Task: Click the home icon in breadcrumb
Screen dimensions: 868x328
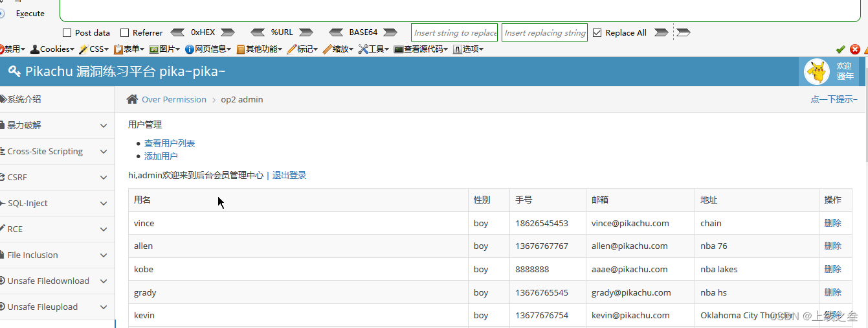Action: [x=132, y=99]
